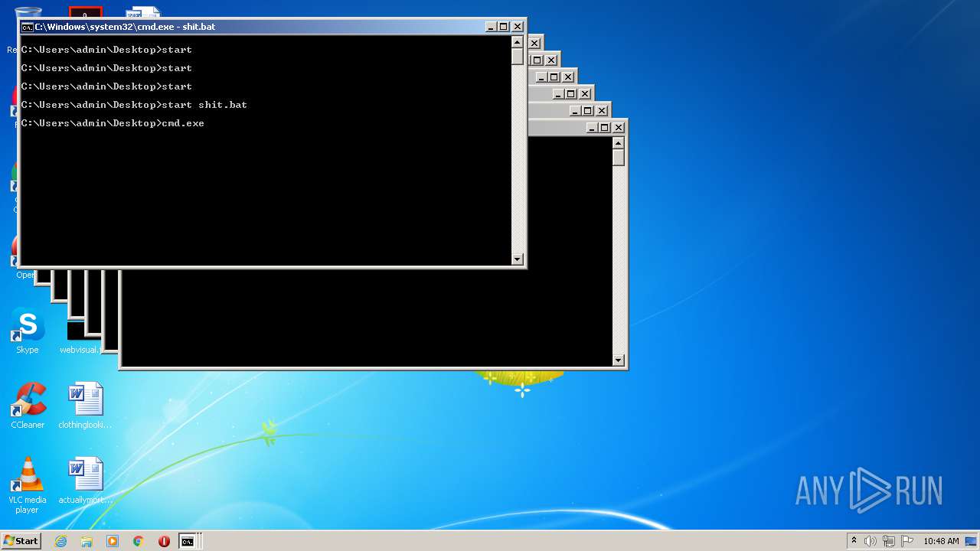The height and width of the screenshot is (551, 980).
Task: Close the third-lowest stacked cmd window
Action: (585, 94)
